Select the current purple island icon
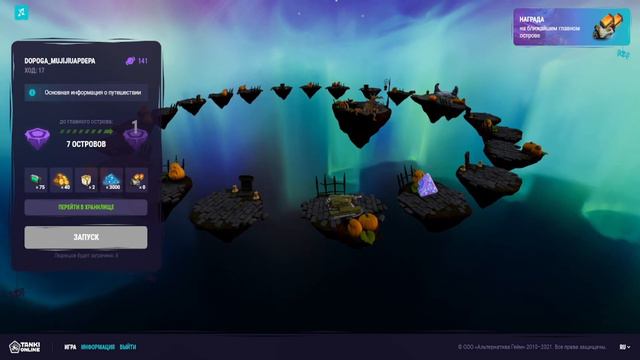 pyautogui.click(x=38, y=139)
